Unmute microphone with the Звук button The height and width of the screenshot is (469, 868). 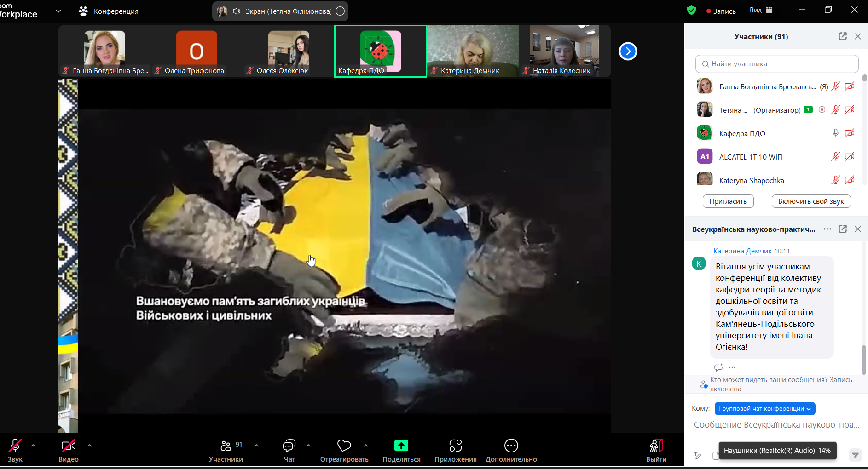pyautogui.click(x=15, y=446)
